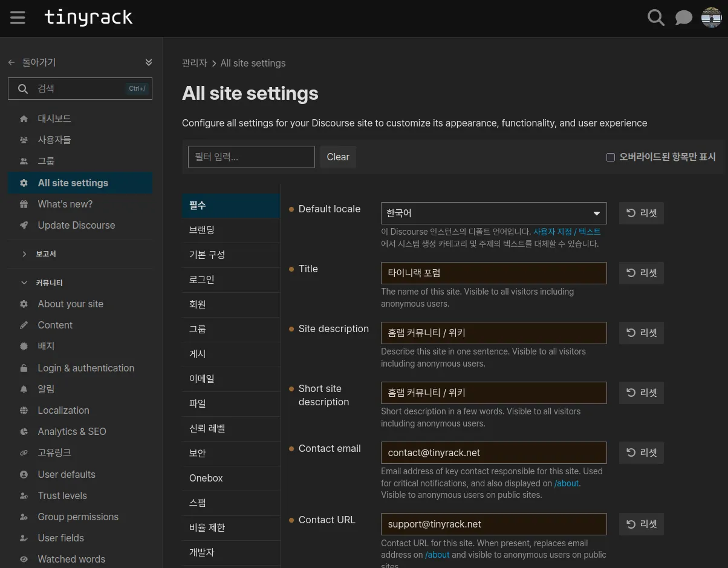Focus the 필터 입력 filter field
Screen dimensions: 728x568
[x=252, y=157]
